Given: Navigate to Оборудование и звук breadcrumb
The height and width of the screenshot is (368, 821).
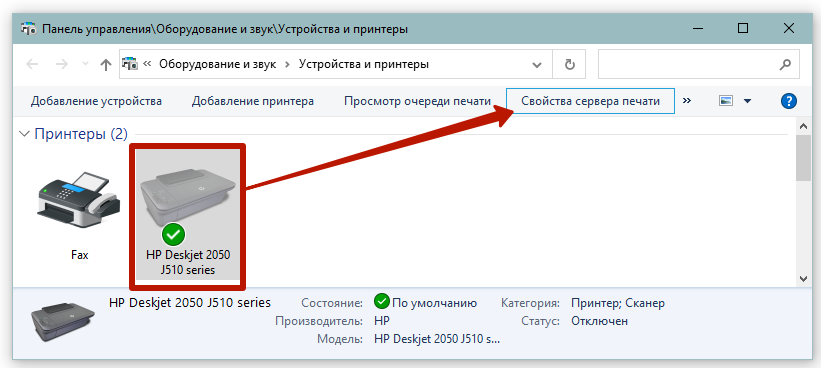Looking at the screenshot, I should point(217,64).
